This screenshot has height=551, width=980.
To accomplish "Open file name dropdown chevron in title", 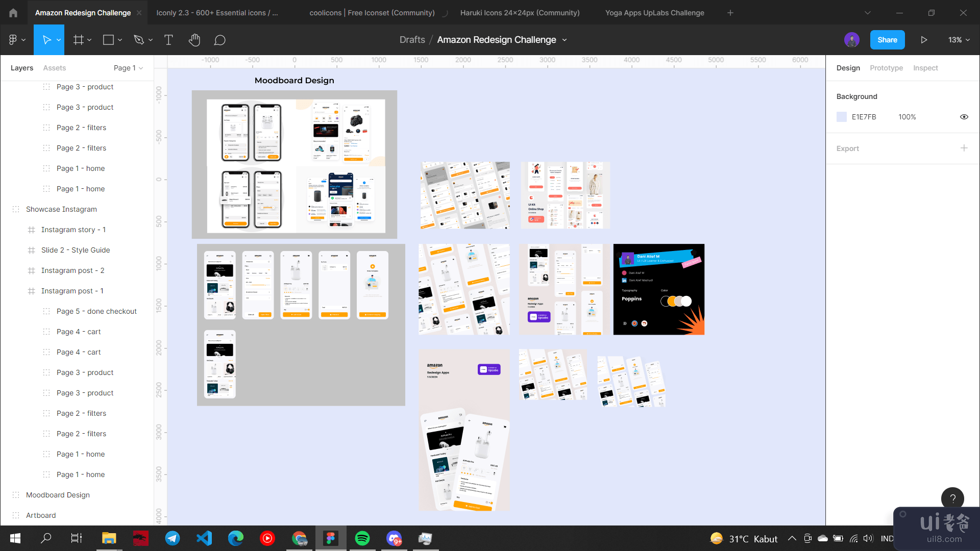I will [565, 40].
